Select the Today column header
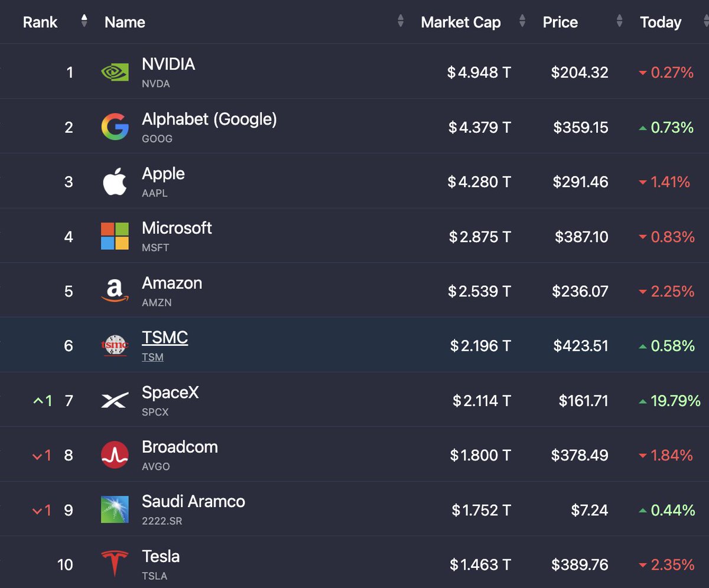 pos(661,22)
